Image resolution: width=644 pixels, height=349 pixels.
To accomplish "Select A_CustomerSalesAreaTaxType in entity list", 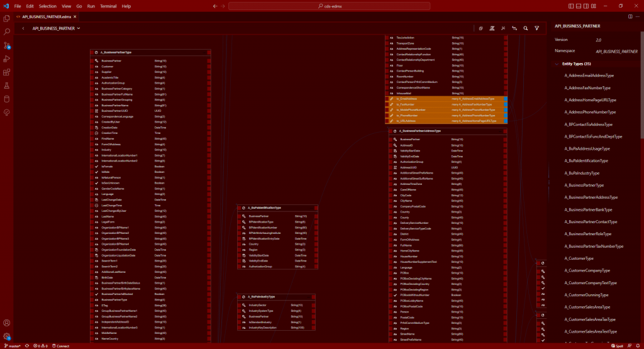I will click(x=590, y=319).
